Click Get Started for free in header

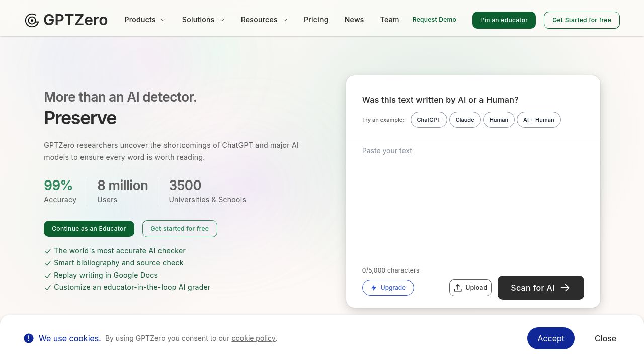tap(582, 20)
